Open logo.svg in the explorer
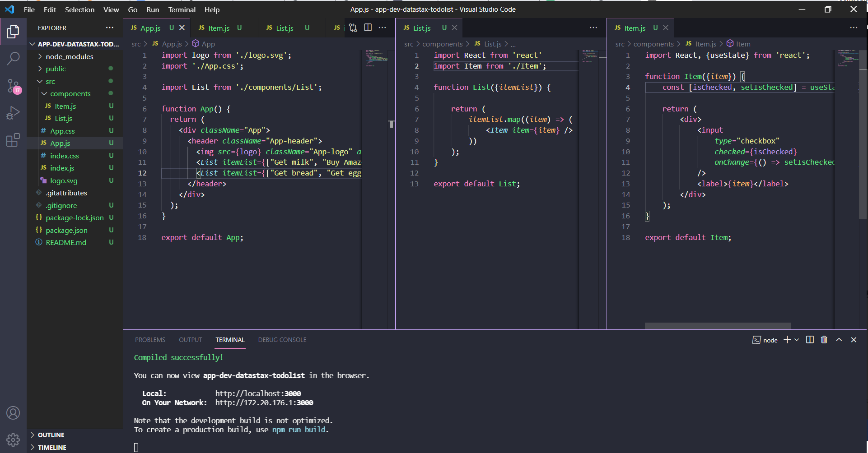Viewport: 868px width, 453px height. coord(75,180)
